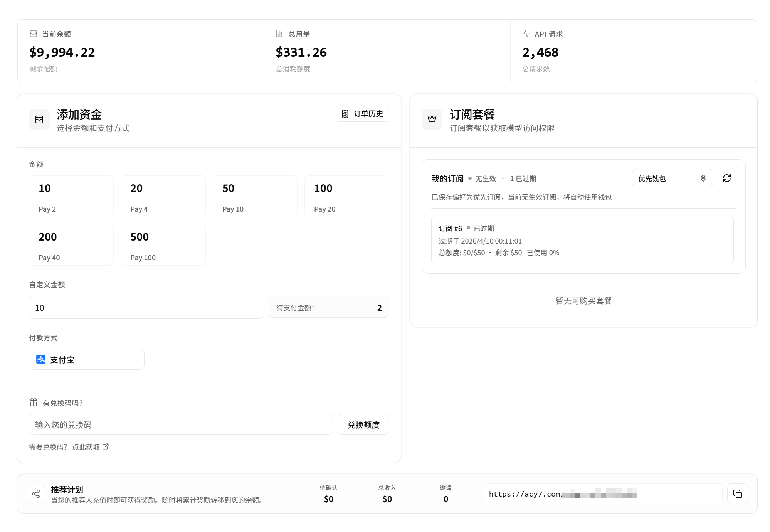Select the 10 amount card (Pay 2)
770x532 pixels.
(x=71, y=196)
